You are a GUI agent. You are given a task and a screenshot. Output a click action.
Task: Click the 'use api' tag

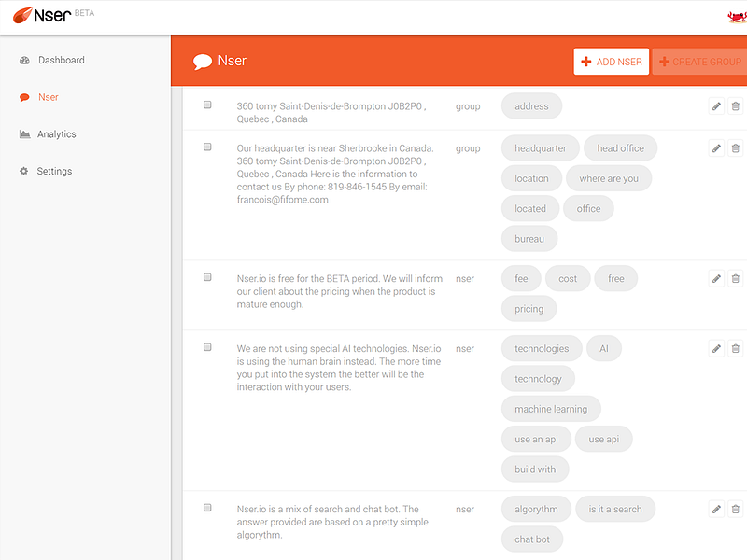click(x=604, y=439)
